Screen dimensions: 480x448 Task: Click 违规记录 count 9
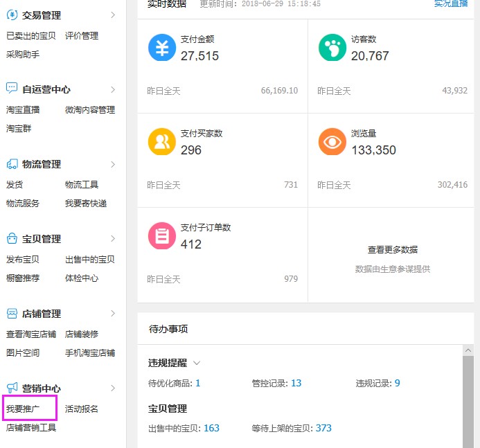398,383
